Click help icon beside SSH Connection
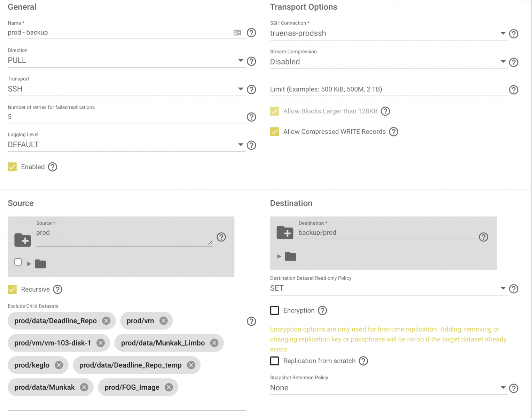The width and height of the screenshot is (532, 418). coord(514,34)
